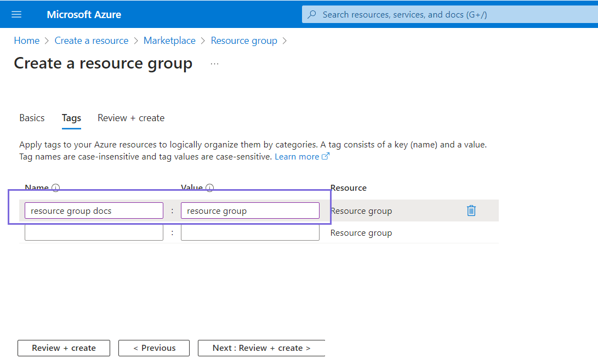Viewport: 598px width, 364px height.
Task: Click the info icon next to Value
Action: click(209, 188)
